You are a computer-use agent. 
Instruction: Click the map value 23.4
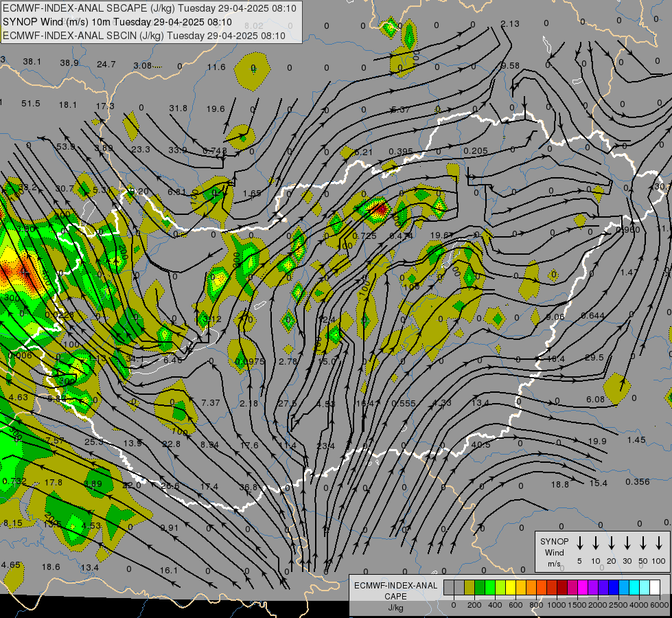[x=326, y=446]
